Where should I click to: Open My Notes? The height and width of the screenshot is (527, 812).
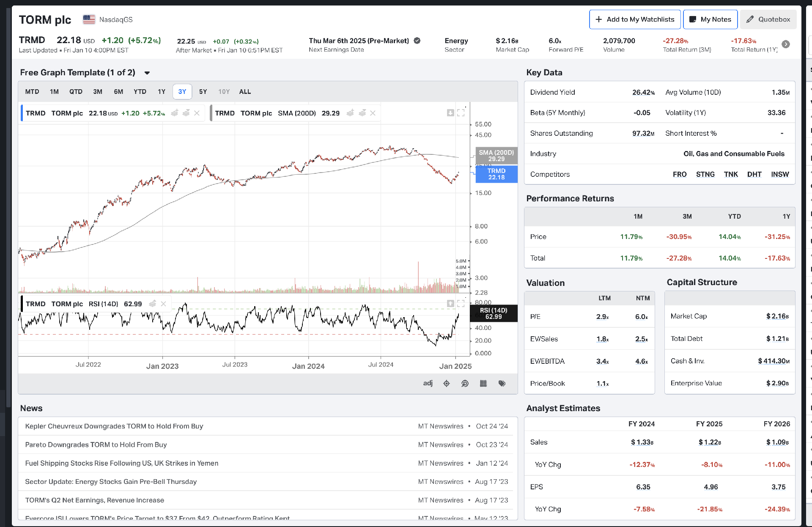(x=710, y=19)
